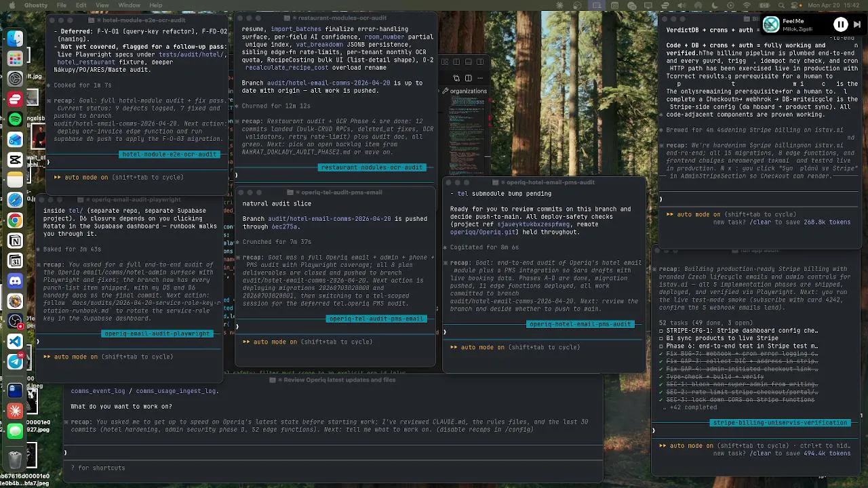Open Discord from the Dock
The width and height of the screenshot is (868, 488).
(15, 281)
